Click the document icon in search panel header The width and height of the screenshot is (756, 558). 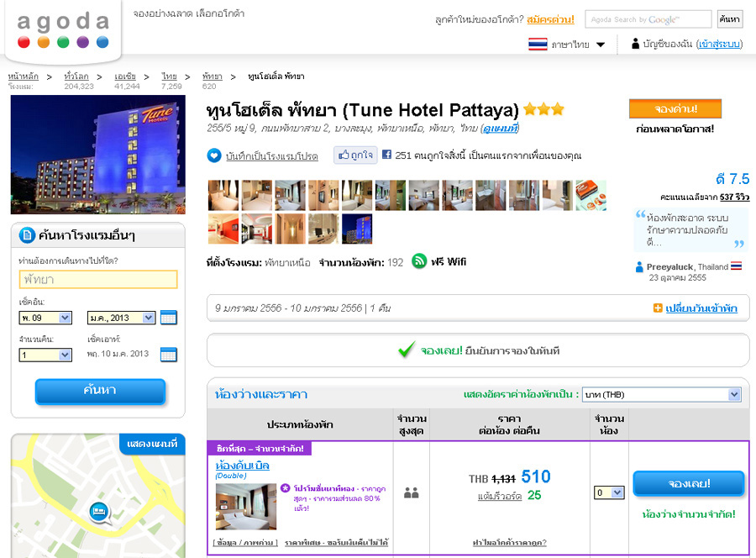click(27, 234)
